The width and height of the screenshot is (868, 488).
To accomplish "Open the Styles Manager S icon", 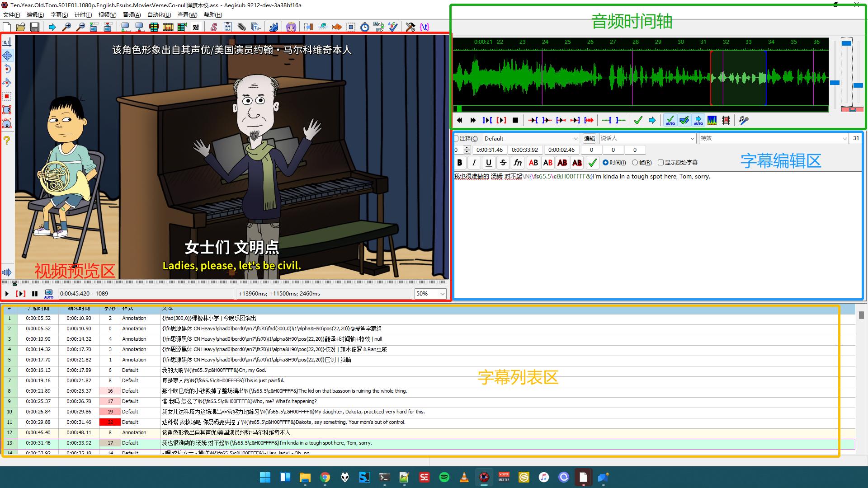I will coord(213,27).
